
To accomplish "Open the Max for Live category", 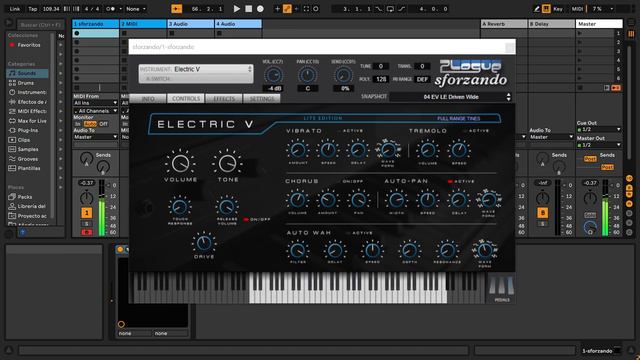I will coord(28,121).
